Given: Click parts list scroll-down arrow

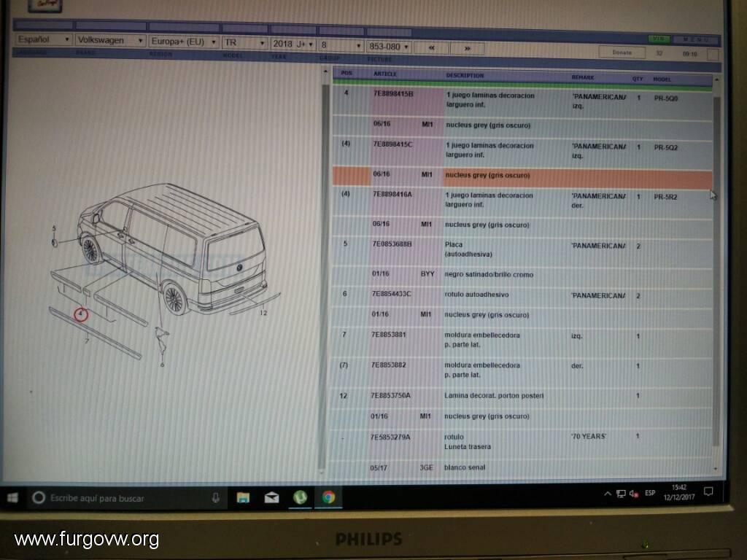Looking at the screenshot, I should point(716,469).
